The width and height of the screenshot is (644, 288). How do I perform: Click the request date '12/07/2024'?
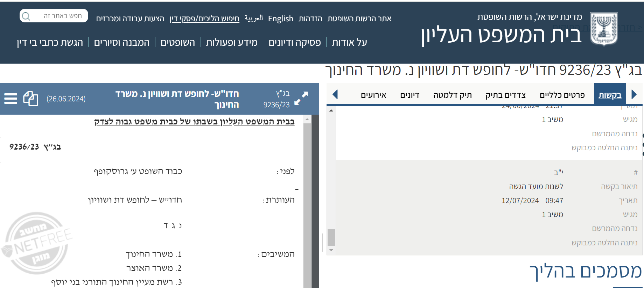pyautogui.click(x=520, y=201)
